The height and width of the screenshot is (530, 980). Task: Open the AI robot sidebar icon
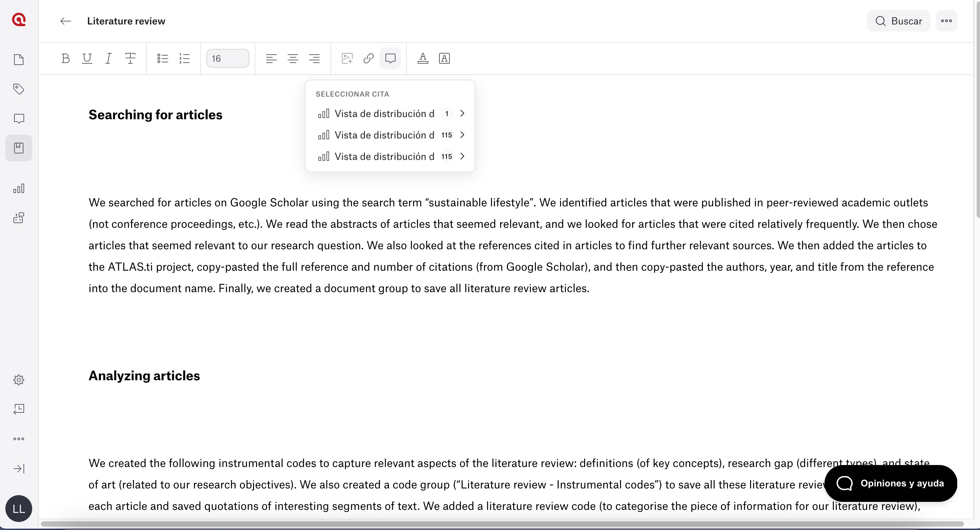19,218
